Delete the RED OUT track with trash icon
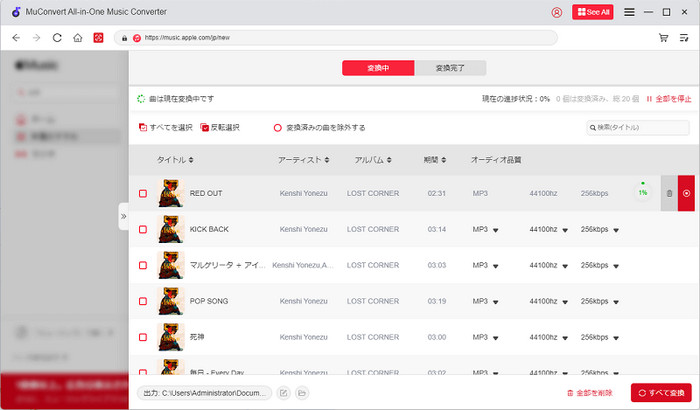This screenshot has width=700, height=410. point(669,193)
